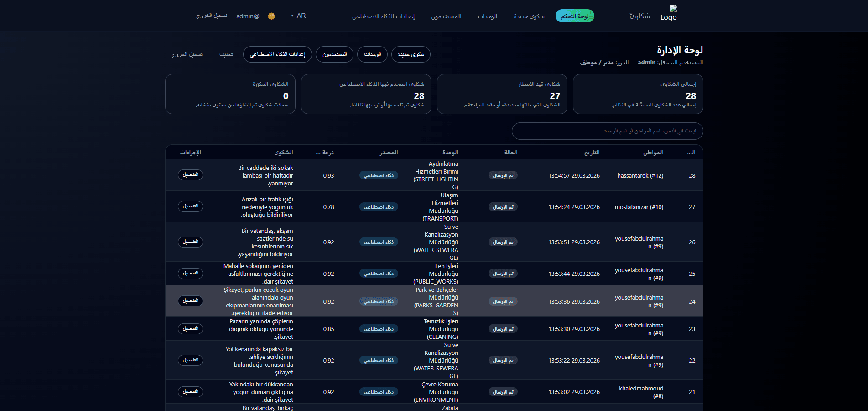This screenshot has height=411, width=868.
Task: Select the شكاوى قيد الانتظار stat card
Action: [502, 94]
